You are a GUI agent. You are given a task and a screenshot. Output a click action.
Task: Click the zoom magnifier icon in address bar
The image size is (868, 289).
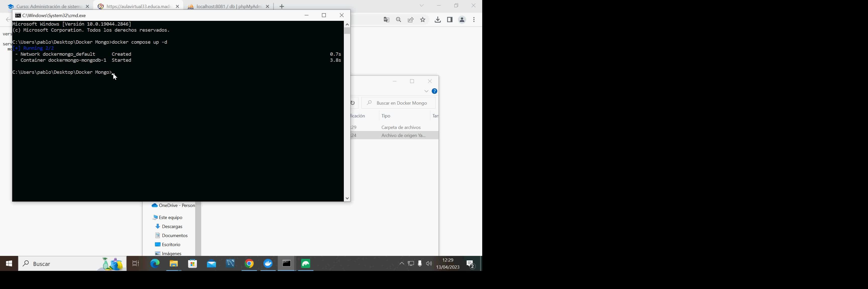399,20
